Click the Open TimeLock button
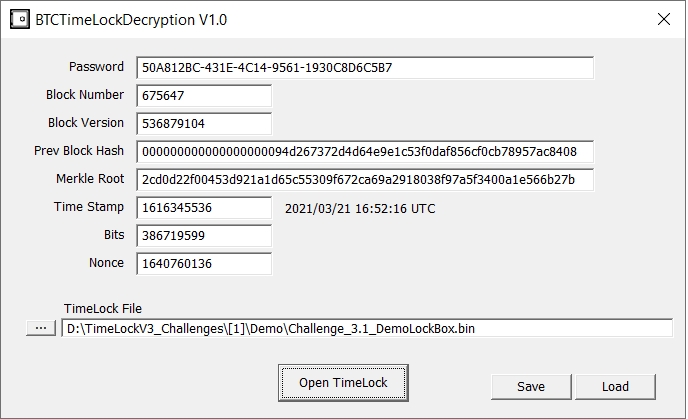The height and width of the screenshot is (419, 688). click(343, 383)
